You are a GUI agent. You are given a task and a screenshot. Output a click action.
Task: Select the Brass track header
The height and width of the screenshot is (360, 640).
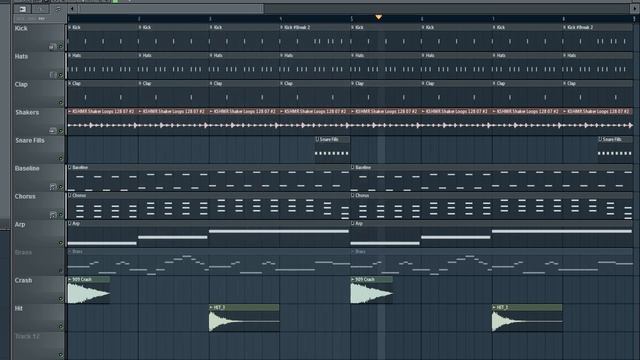[38, 261]
